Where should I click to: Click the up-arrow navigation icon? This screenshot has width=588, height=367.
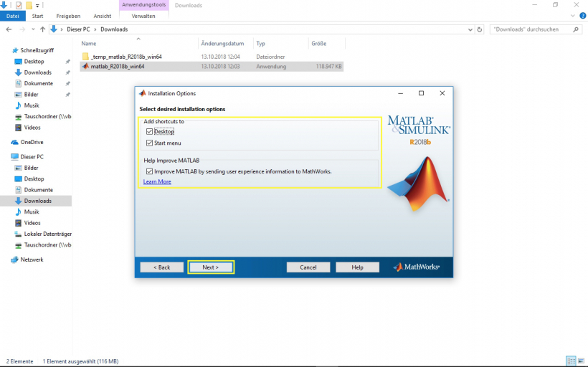point(43,29)
